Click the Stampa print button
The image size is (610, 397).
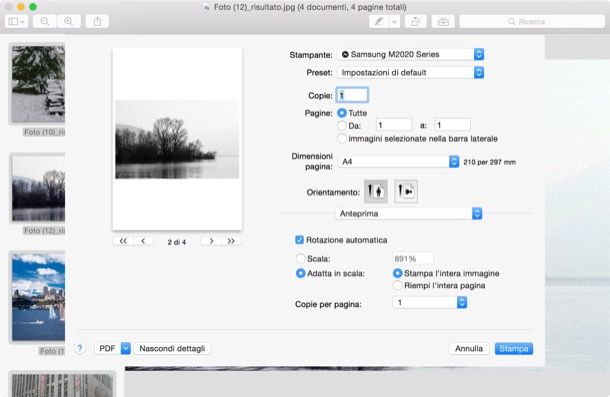514,348
